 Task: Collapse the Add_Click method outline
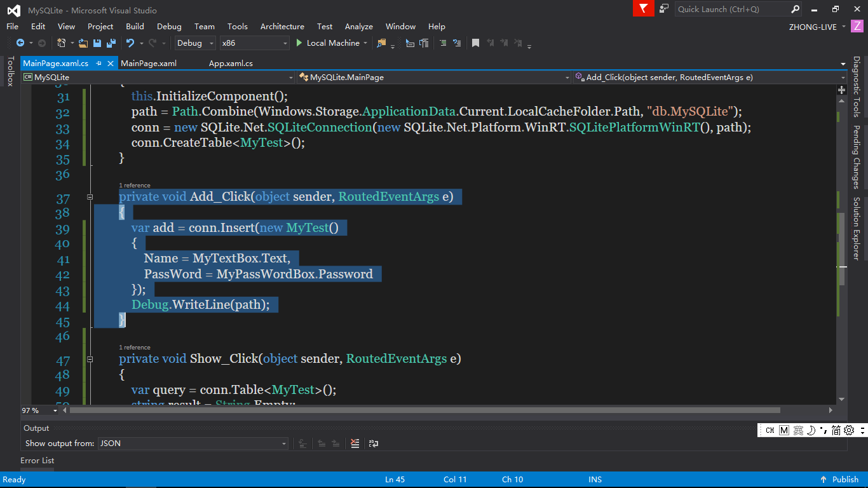point(90,198)
